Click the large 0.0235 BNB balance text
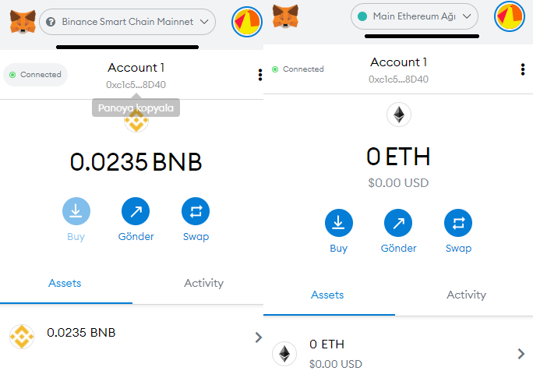Viewport: 533px width, 392px height. (136, 162)
